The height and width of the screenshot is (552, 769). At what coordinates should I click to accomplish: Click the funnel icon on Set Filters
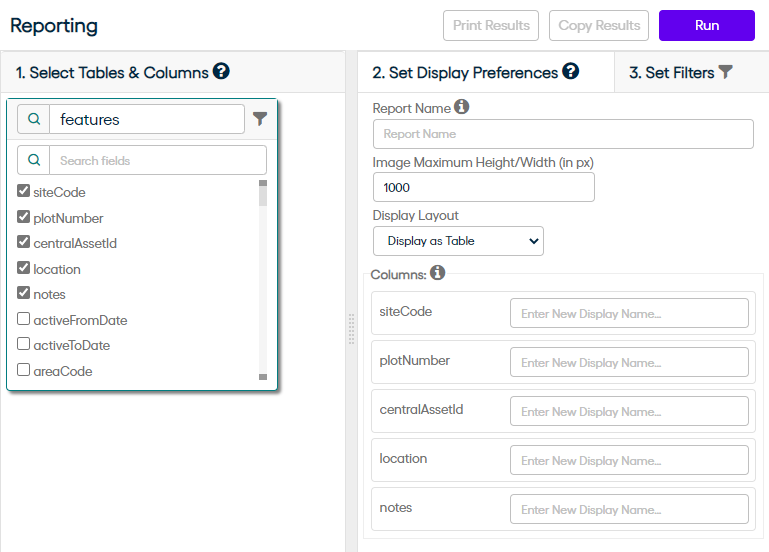click(x=726, y=72)
